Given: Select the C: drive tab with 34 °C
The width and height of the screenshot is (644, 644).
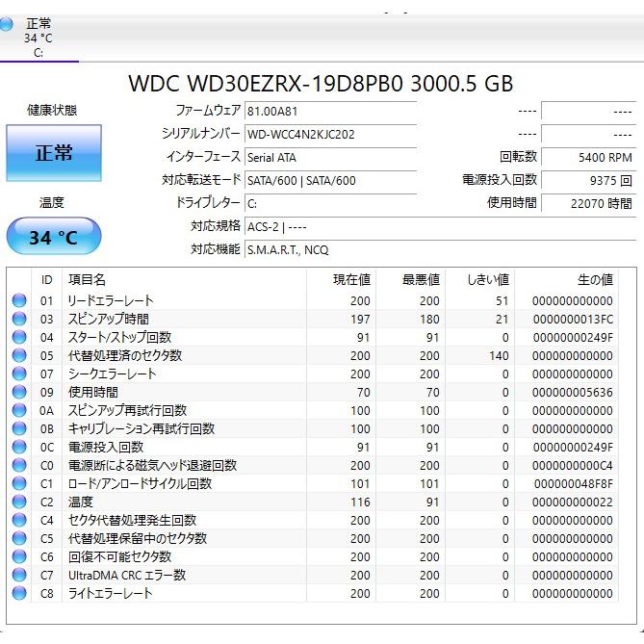Looking at the screenshot, I should coord(39,39).
